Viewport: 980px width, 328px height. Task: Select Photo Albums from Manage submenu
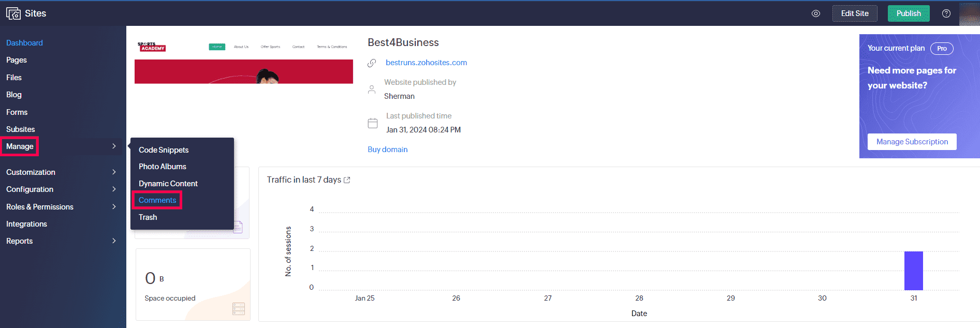coord(163,167)
